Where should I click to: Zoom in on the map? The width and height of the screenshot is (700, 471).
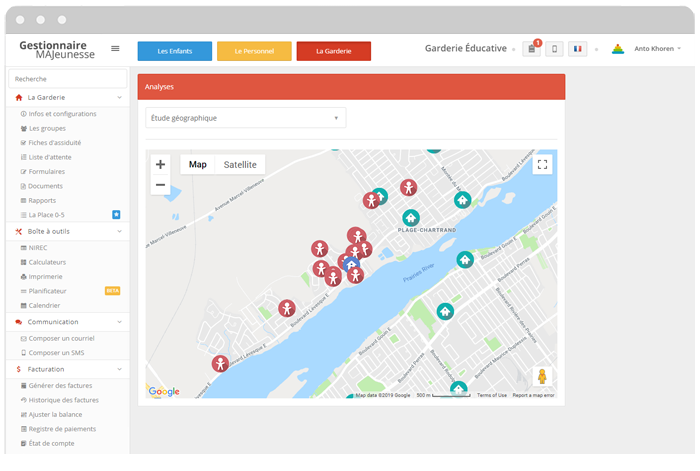point(160,164)
